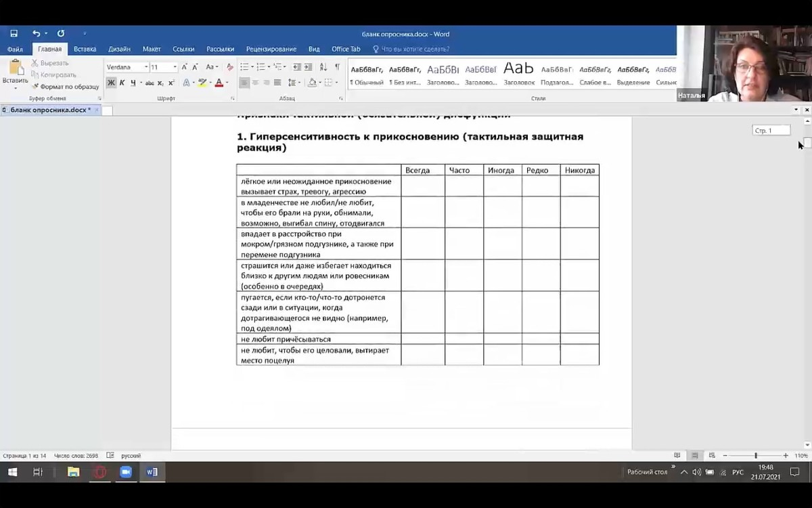Save the document using the floppy icon

click(14, 33)
